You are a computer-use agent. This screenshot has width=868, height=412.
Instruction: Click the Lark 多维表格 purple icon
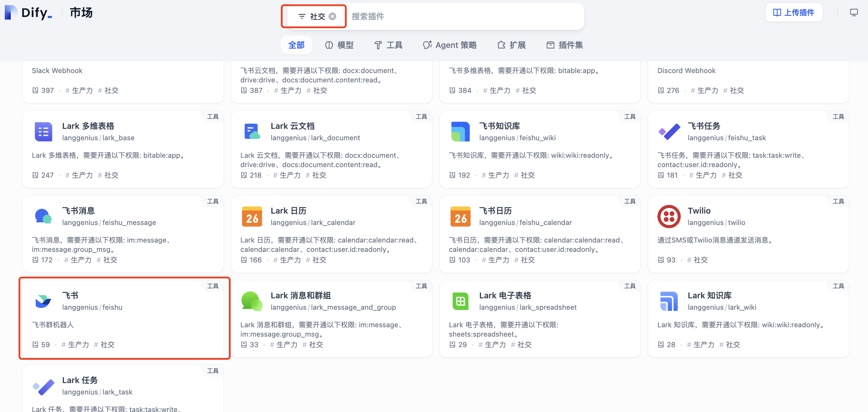click(44, 132)
